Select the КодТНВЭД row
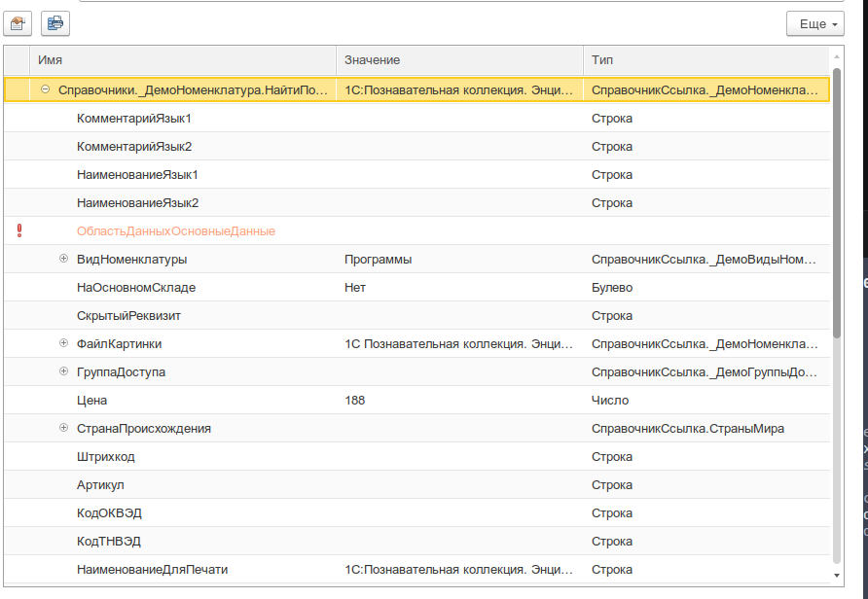Image resolution: width=868 pixels, height=599 pixels. [416, 542]
